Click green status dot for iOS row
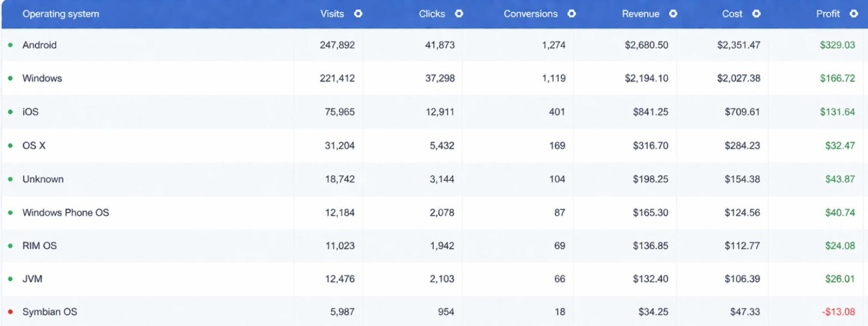Image resolution: width=868 pixels, height=326 pixels. coord(10,112)
